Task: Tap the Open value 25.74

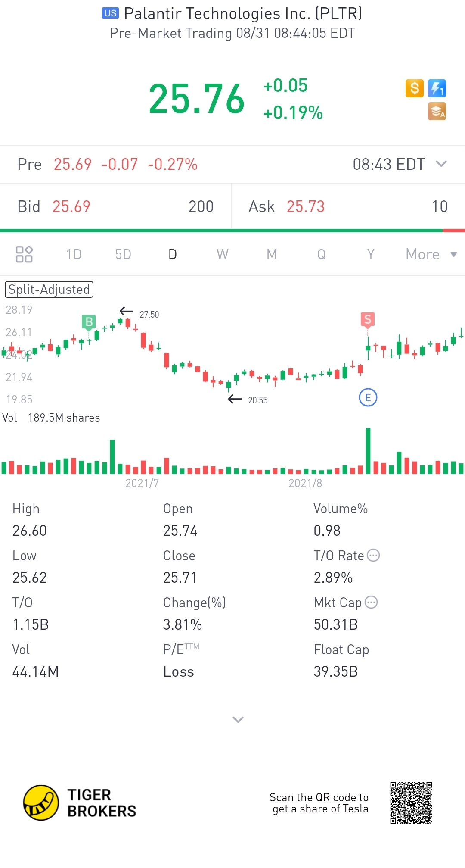Action: (x=180, y=531)
